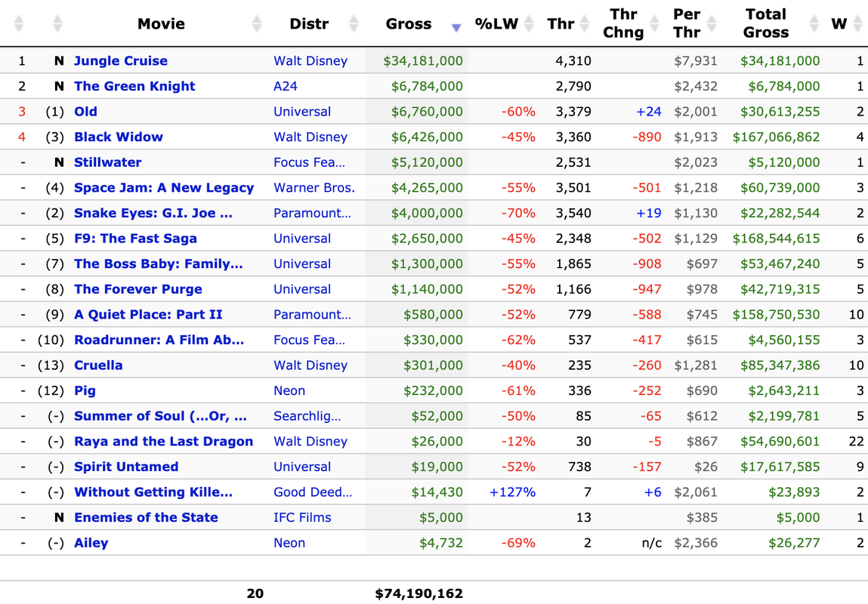Select the n/c theater change in Ailey row
Screen dimensions: 868x604
pyautogui.click(x=651, y=544)
